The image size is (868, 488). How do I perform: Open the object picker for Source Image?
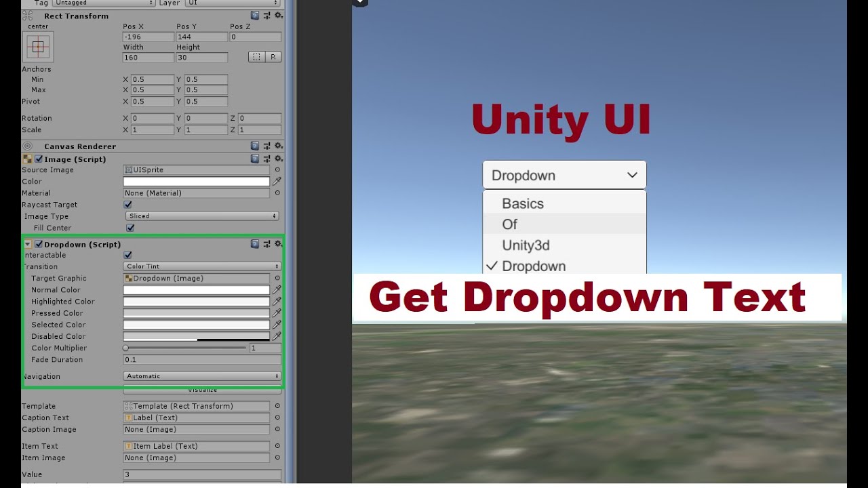pos(277,170)
